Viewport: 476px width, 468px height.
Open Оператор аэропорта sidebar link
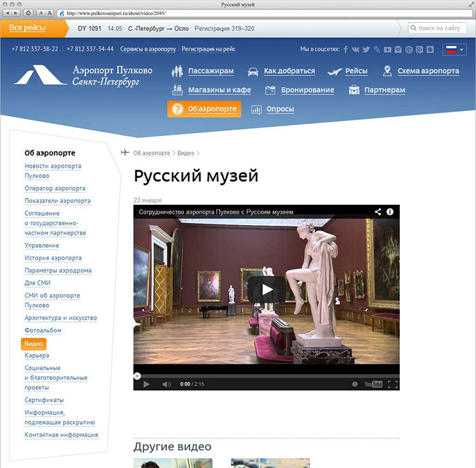point(55,188)
